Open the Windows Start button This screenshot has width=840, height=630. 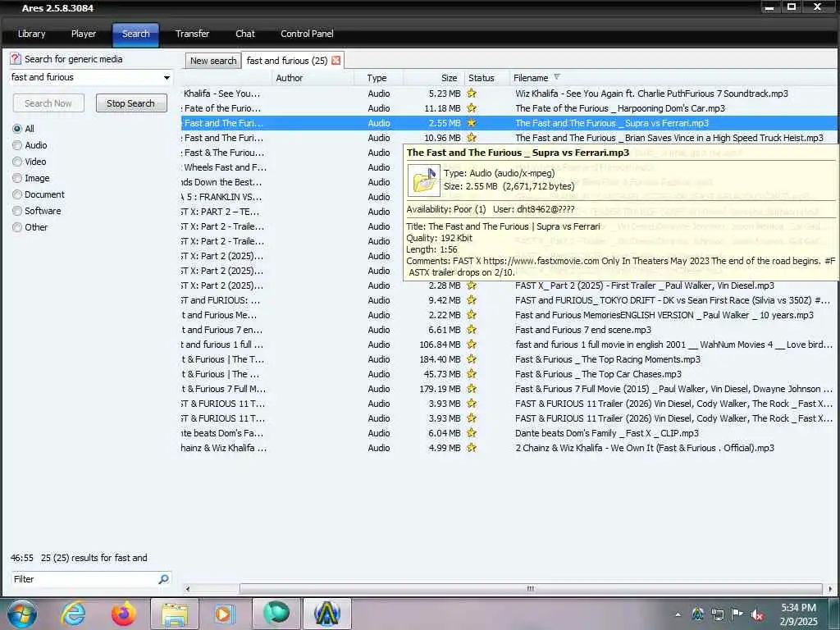coord(21,614)
